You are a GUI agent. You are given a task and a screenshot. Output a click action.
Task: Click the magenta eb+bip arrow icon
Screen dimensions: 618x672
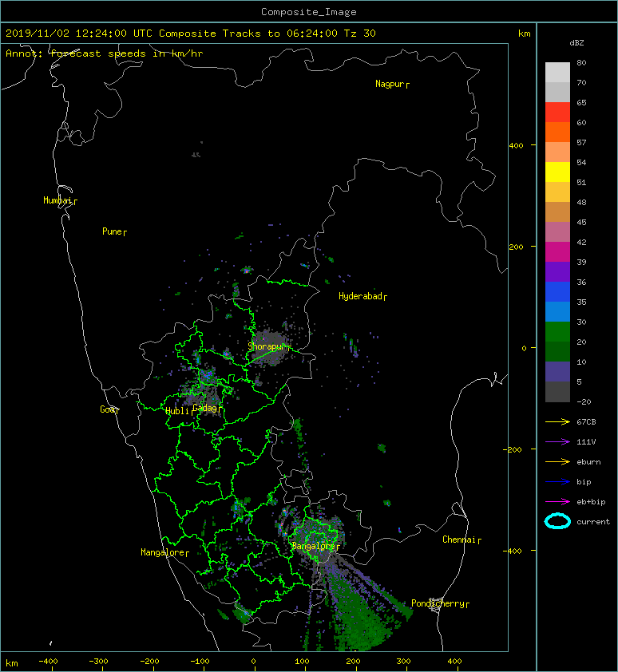[557, 502]
